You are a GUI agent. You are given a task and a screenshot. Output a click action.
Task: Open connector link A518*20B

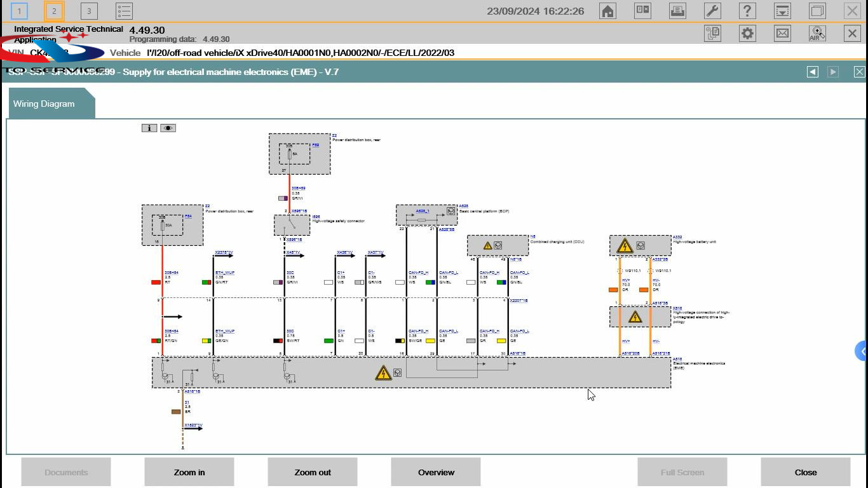(630, 353)
